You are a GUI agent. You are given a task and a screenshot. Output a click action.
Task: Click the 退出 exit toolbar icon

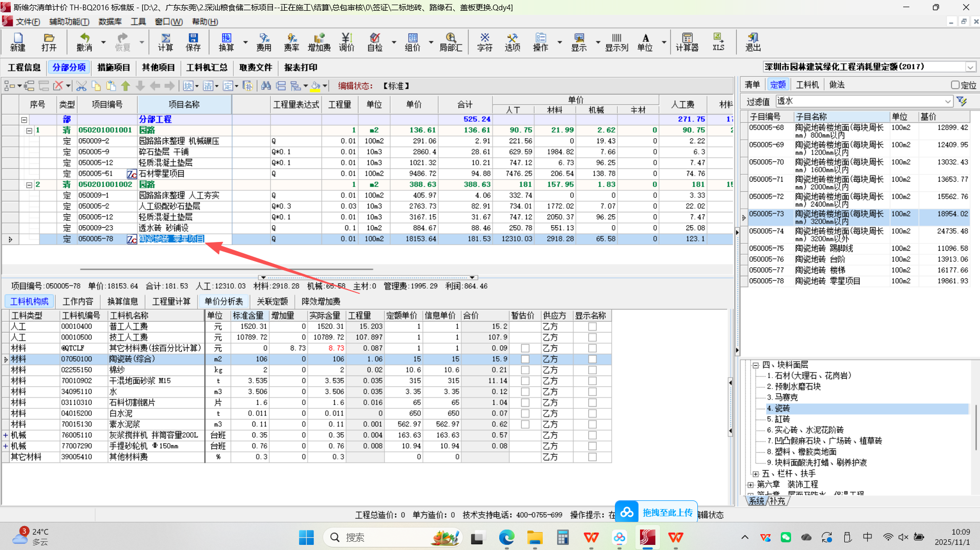click(753, 41)
